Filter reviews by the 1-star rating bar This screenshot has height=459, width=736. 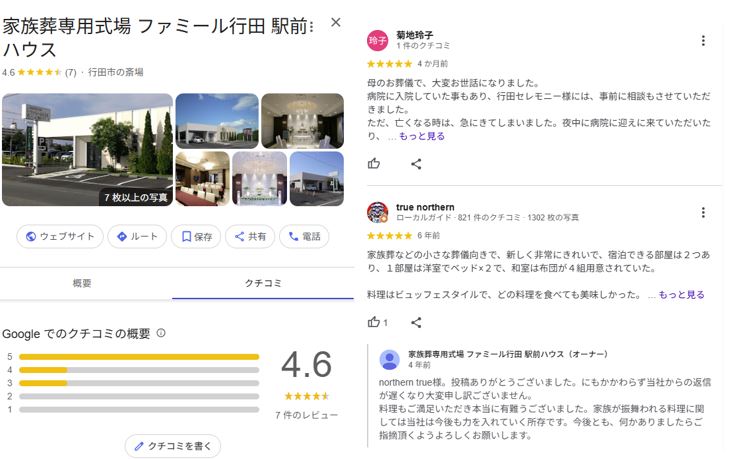[139, 409]
